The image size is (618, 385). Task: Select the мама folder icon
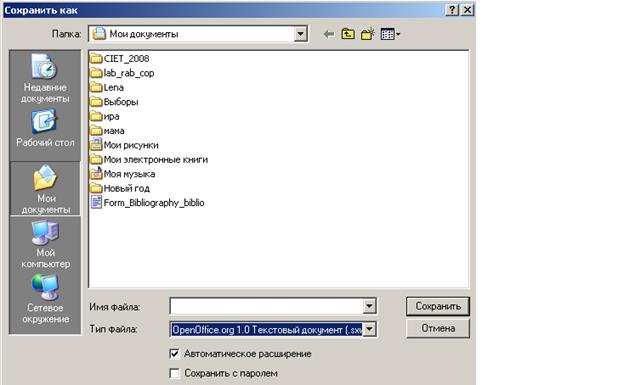pyautogui.click(x=96, y=131)
